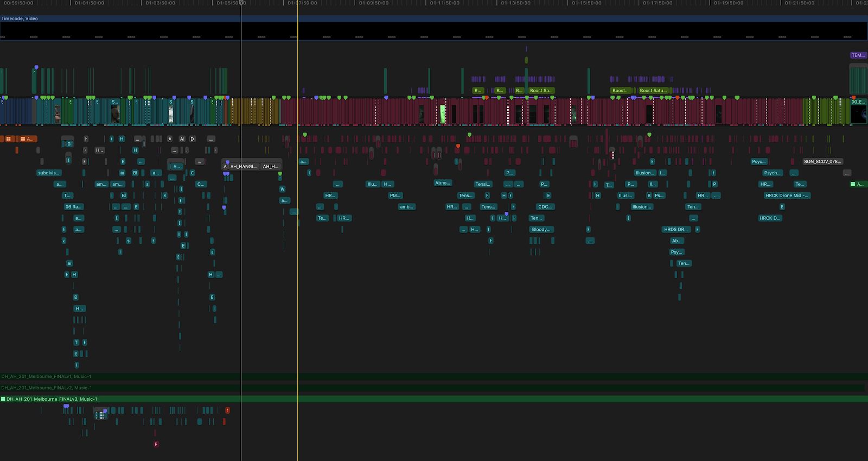This screenshot has width=868, height=461.
Task: Select the green "Boost Sa..." clip
Action: (541, 91)
